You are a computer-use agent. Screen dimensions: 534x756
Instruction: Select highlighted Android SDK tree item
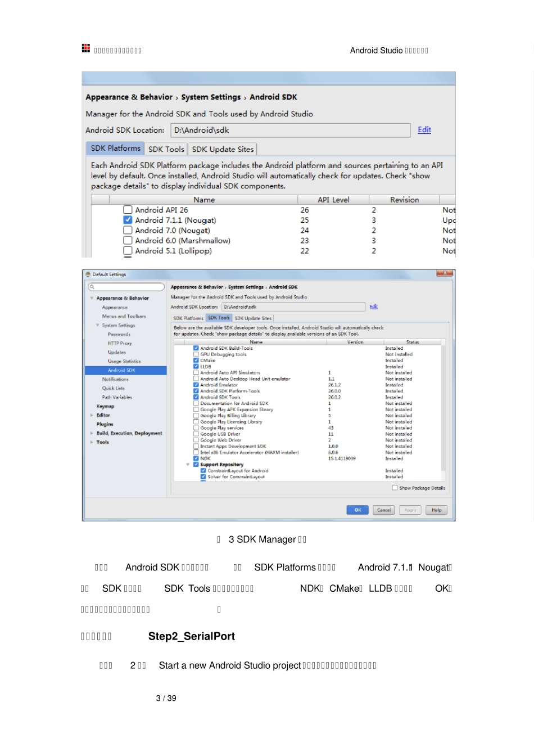coord(126,370)
